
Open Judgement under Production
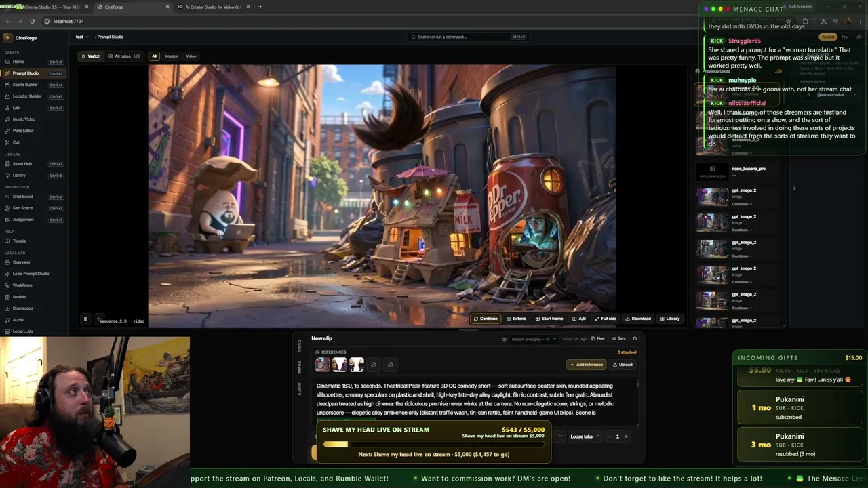(34, 220)
